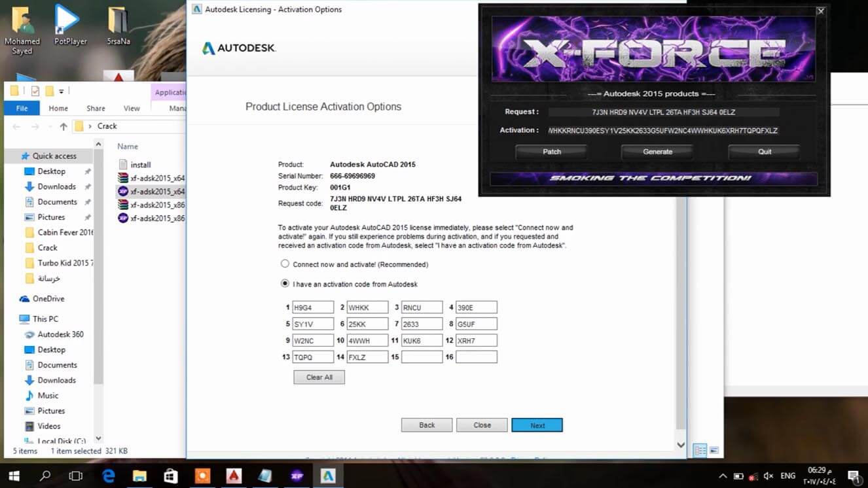Open the Action Center notifications icon
Viewport: 868px width, 488px height.
(x=853, y=476)
